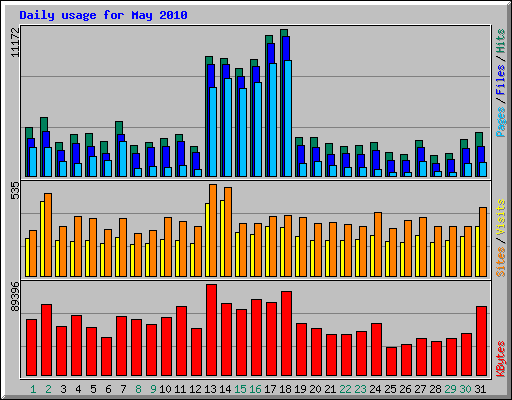Click the Hits legend label

(501, 41)
